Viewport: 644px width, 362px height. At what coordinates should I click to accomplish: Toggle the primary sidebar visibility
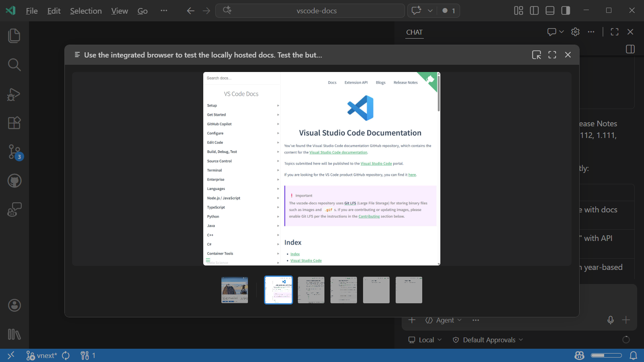coord(534,10)
